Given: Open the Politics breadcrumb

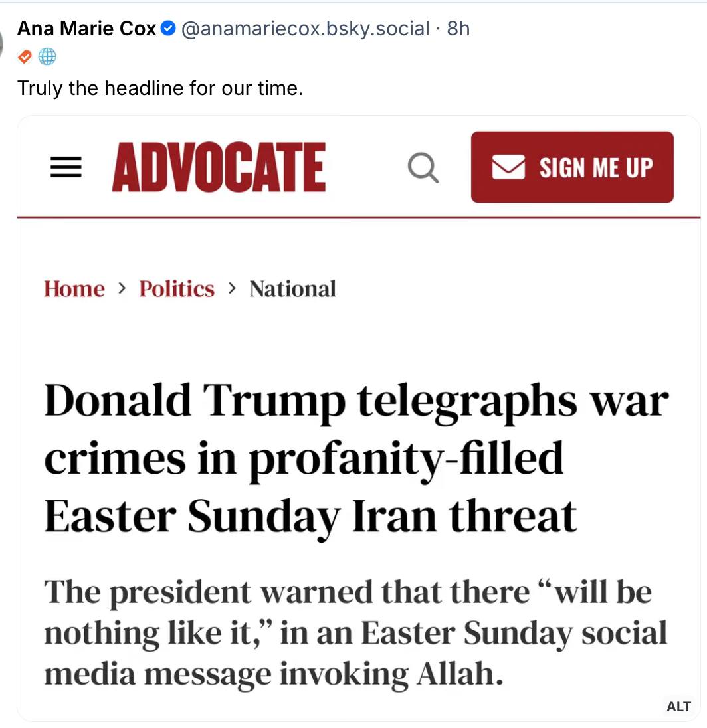Looking at the screenshot, I should [177, 289].
